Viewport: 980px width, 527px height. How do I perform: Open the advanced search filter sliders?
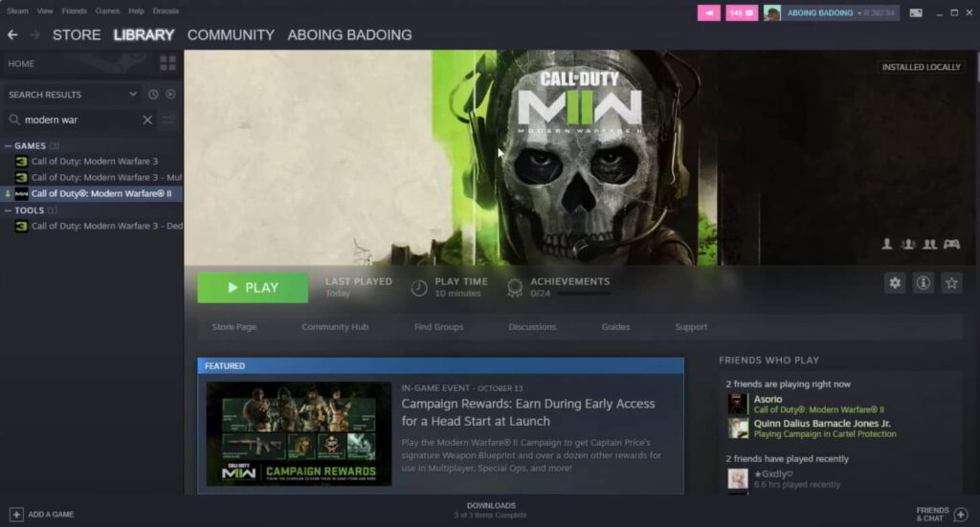169,121
